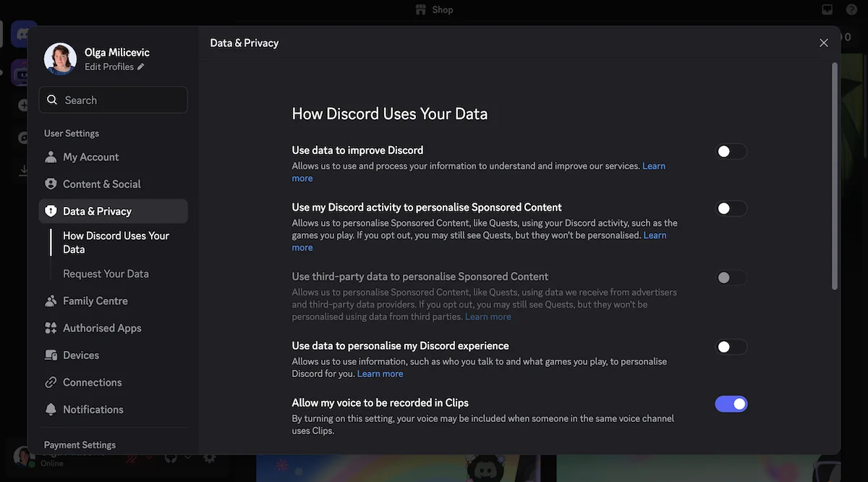Click the Family Centre people icon
Screen dimensions: 868x482
pyautogui.click(x=51, y=301)
